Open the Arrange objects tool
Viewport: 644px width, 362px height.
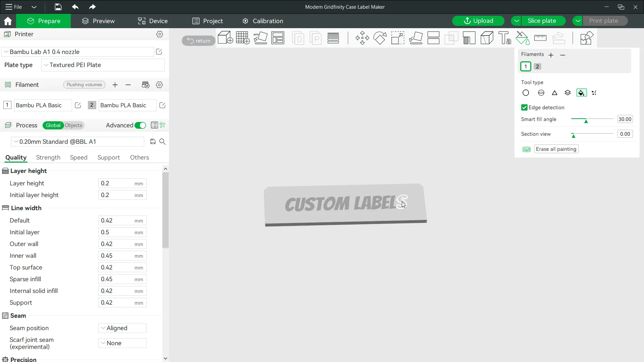(x=278, y=38)
